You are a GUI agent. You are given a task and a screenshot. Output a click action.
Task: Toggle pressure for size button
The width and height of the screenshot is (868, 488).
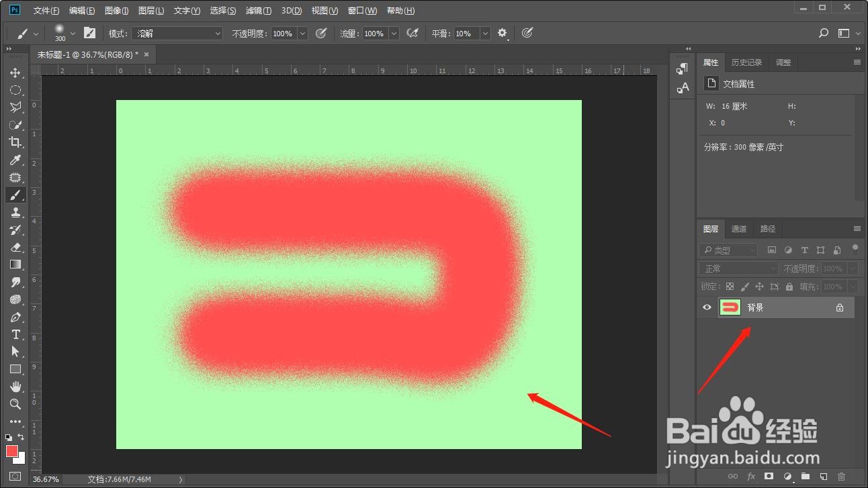(527, 33)
